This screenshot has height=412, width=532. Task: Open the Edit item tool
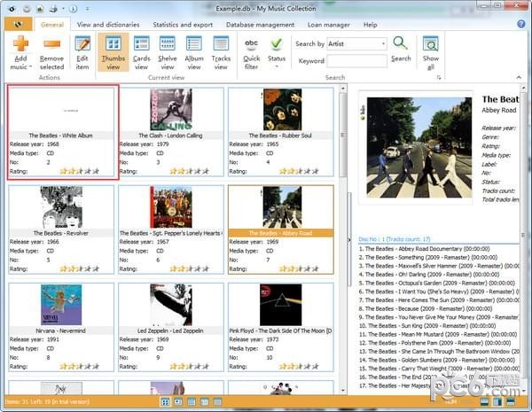pos(82,53)
